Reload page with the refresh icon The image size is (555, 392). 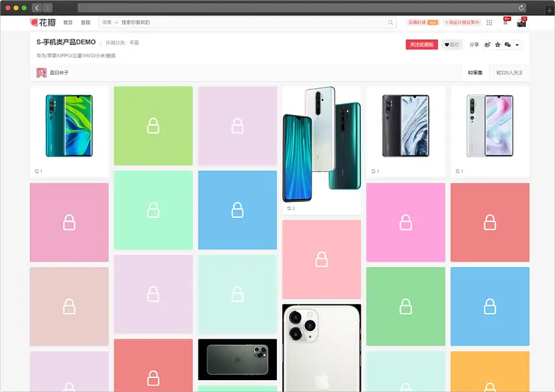pyautogui.click(x=521, y=8)
